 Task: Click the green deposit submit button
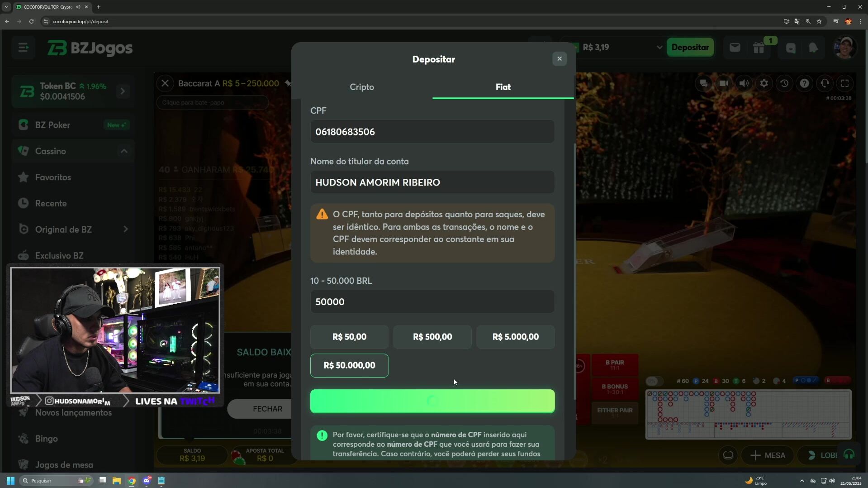432,401
